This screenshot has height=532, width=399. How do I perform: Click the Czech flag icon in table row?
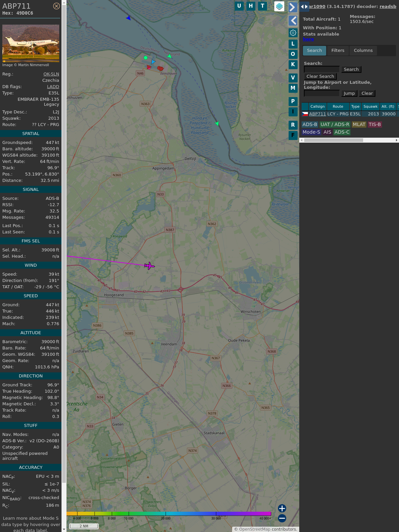(305, 114)
